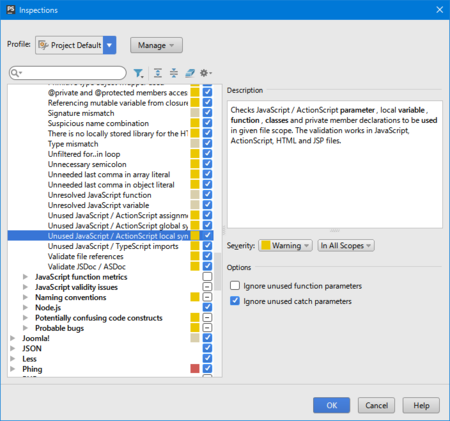450x421 pixels.
Task: Click the filter inspections funnel icon
Action: point(138,73)
